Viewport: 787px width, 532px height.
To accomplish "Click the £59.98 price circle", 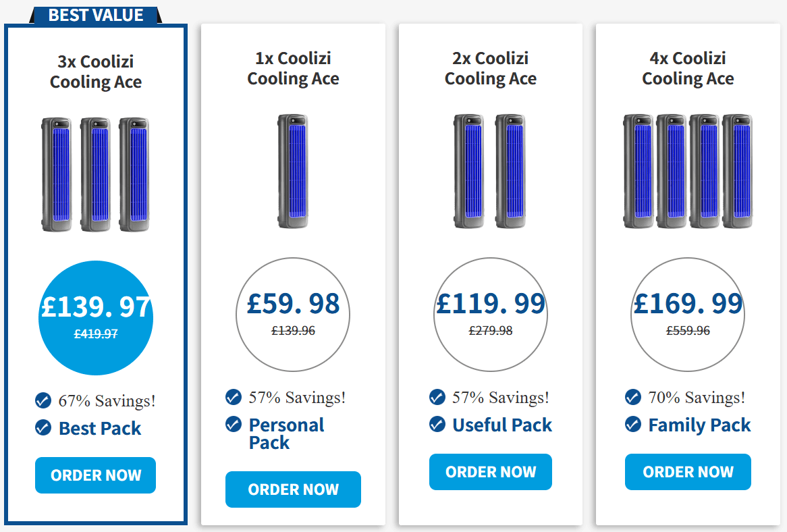I will pyautogui.click(x=293, y=315).
